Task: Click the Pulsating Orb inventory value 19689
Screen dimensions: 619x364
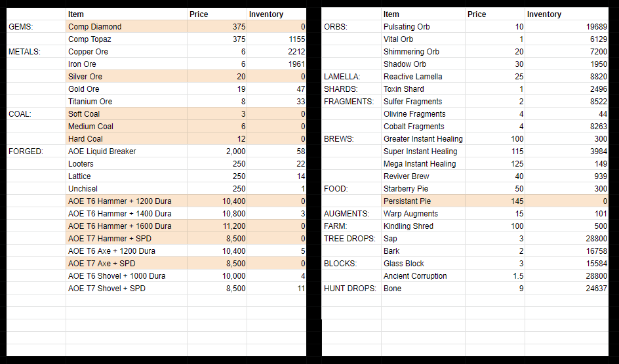Action: coord(567,27)
